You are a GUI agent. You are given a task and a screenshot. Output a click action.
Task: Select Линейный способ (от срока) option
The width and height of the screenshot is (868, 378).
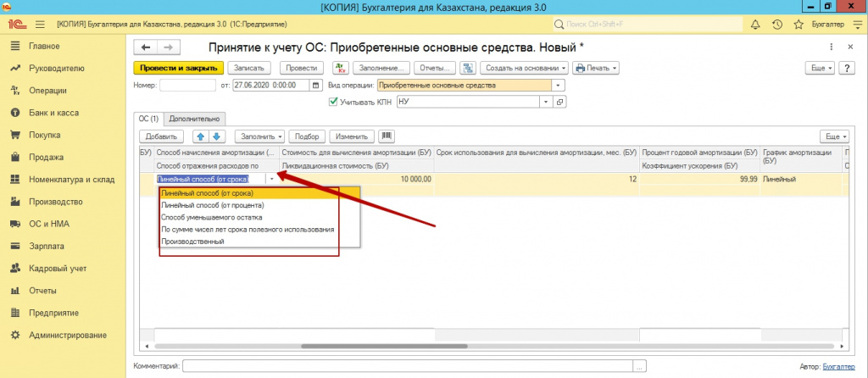(259, 193)
